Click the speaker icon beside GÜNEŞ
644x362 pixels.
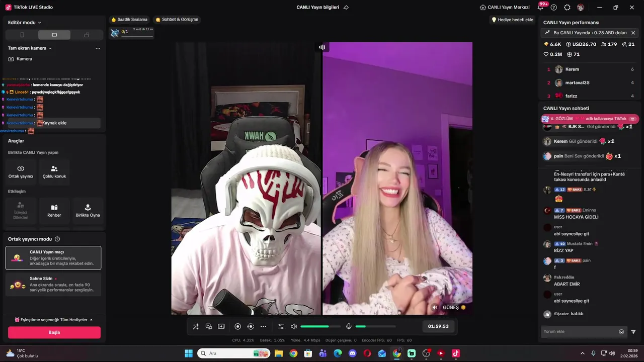(435, 307)
